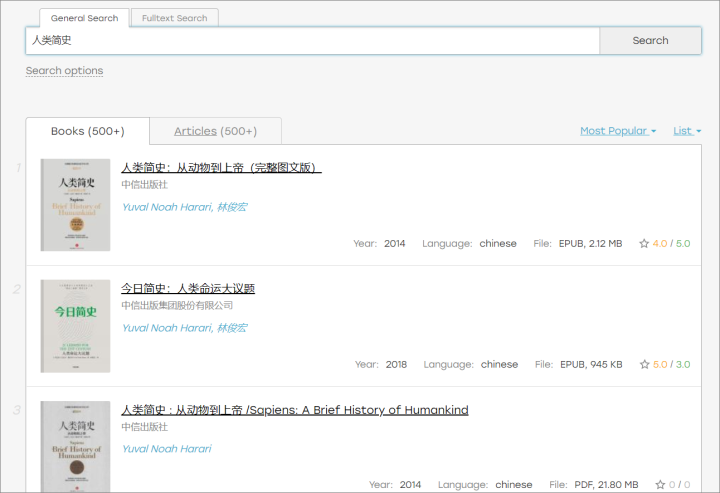This screenshot has width=720, height=493.
Task: Open 今日简史 book cover thumbnail
Action: point(75,326)
